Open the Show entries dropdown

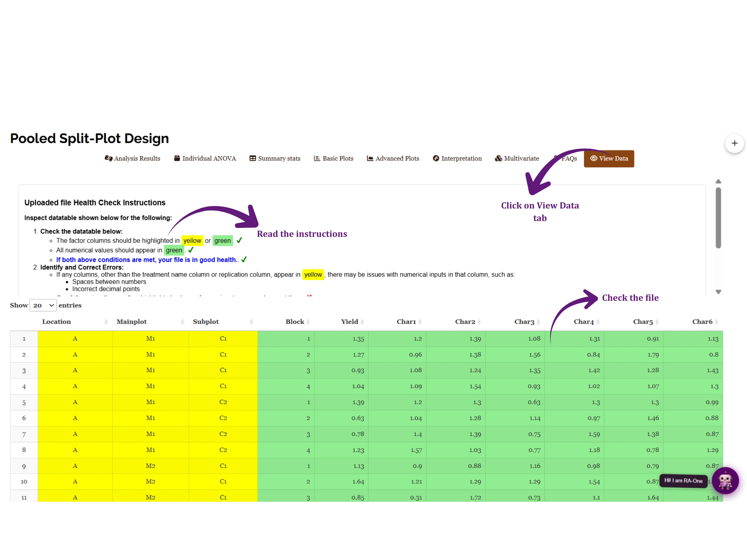[x=43, y=305]
